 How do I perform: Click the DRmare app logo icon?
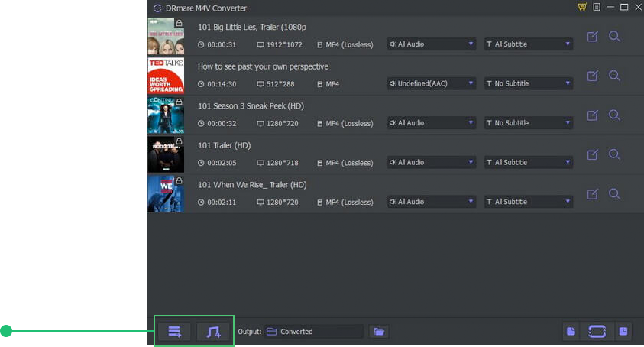157,8
